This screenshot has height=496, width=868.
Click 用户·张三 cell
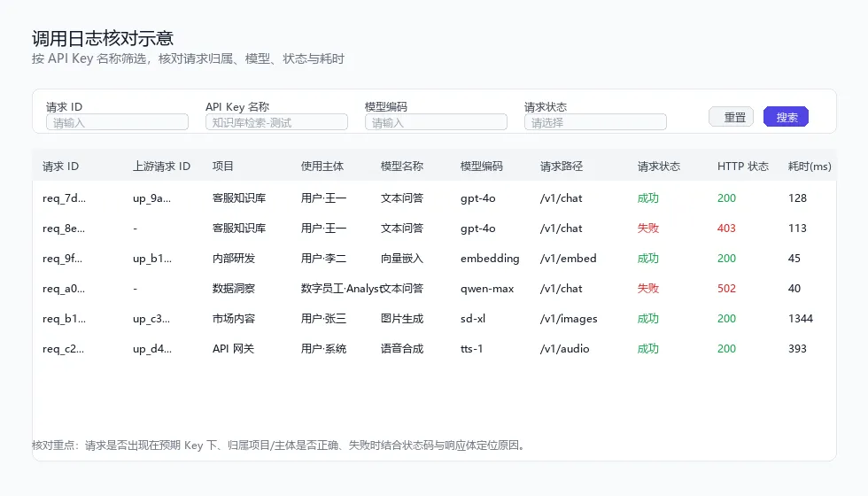coord(324,319)
